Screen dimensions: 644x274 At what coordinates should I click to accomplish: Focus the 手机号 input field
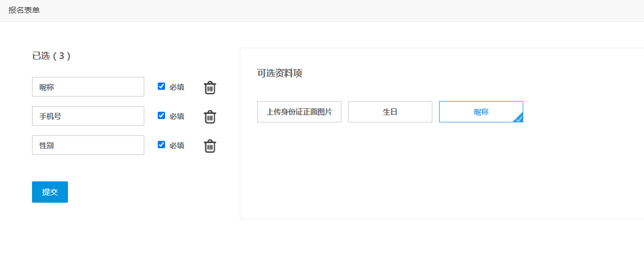pos(88,116)
